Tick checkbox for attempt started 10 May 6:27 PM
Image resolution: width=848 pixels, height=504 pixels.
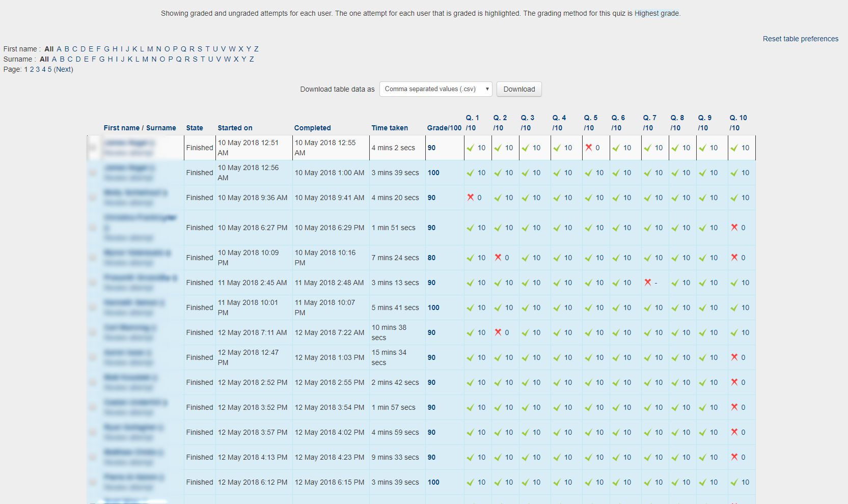point(93,228)
